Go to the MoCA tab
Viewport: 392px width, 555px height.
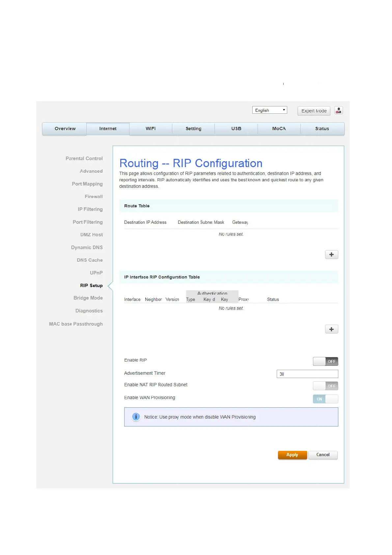pyautogui.click(x=279, y=129)
